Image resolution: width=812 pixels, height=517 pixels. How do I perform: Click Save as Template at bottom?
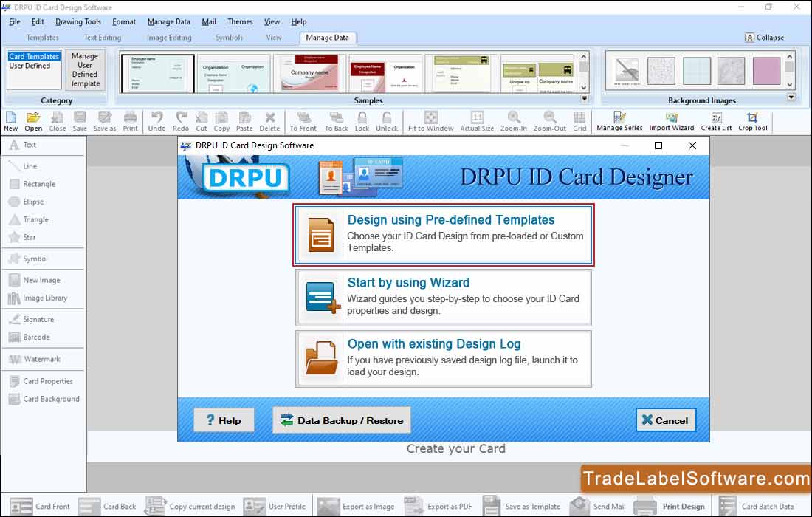(522, 506)
